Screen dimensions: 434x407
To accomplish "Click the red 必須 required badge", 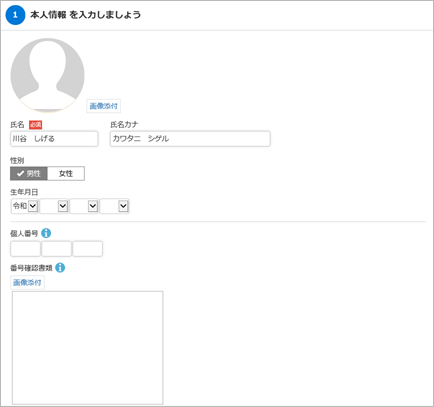I will tap(35, 125).
